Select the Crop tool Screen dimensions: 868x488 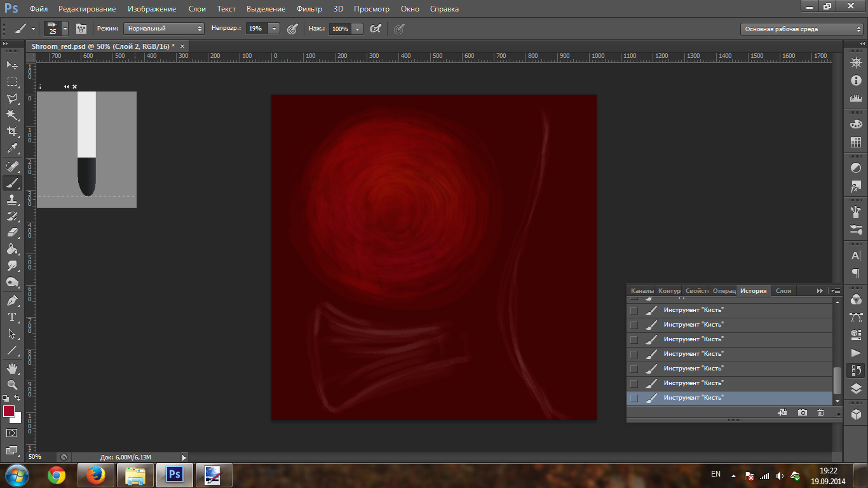[12, 132]
